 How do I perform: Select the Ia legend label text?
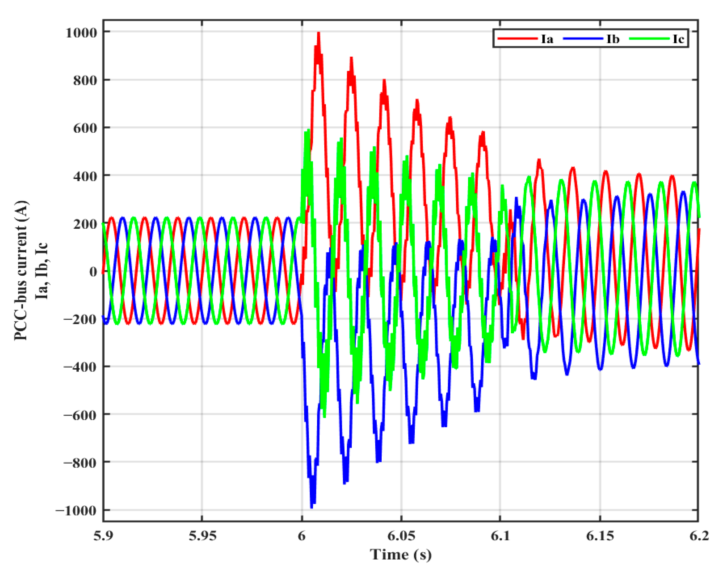(547, 39)
